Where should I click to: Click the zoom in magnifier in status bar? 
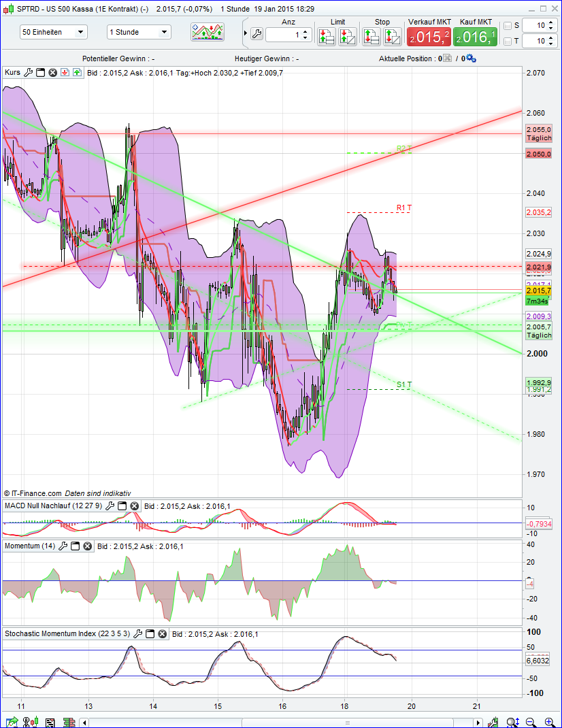pos(549,722)
